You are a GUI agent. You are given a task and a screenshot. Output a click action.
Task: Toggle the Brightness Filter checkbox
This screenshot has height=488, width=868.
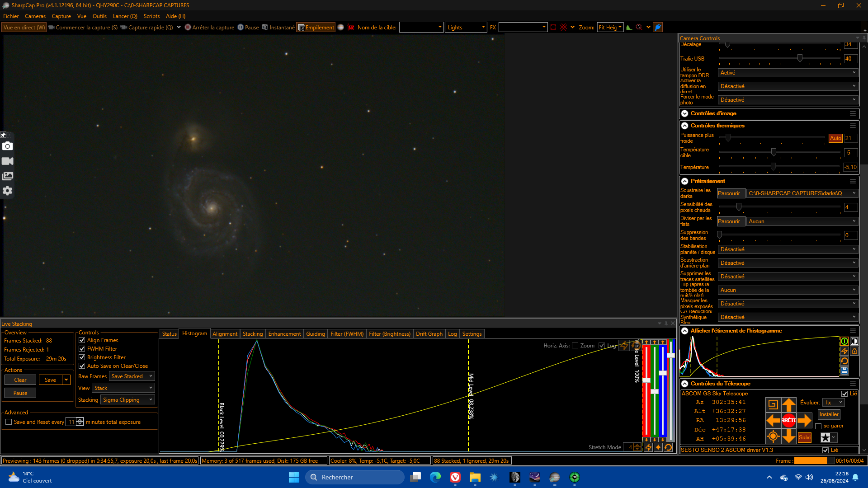click(x=82, y=357)
